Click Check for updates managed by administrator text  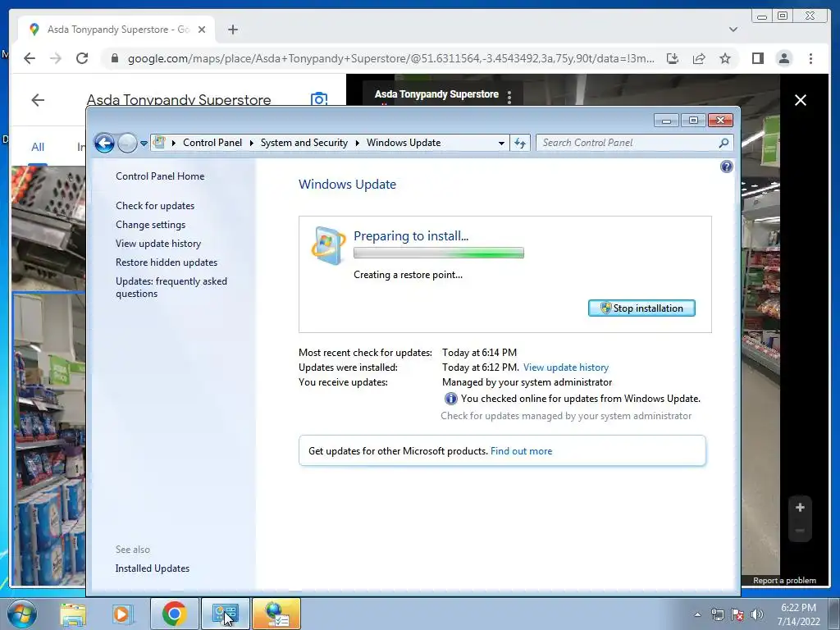[566, 416]
